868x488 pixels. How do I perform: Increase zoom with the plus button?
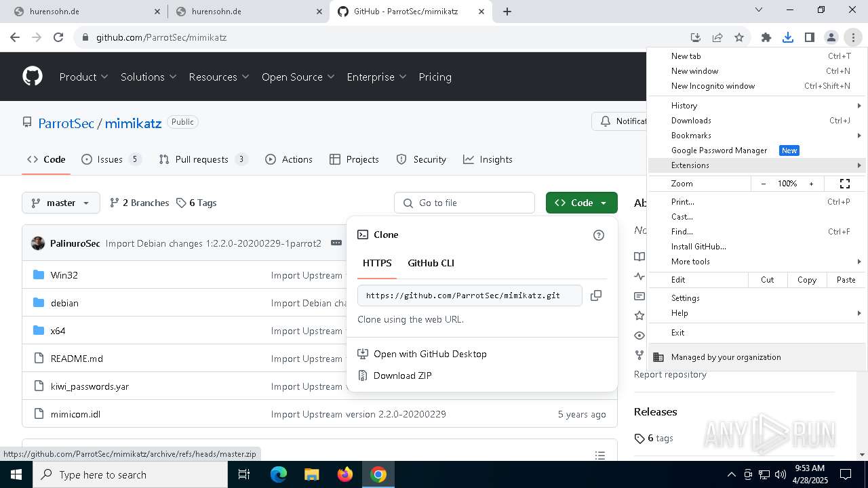(811, 184)
